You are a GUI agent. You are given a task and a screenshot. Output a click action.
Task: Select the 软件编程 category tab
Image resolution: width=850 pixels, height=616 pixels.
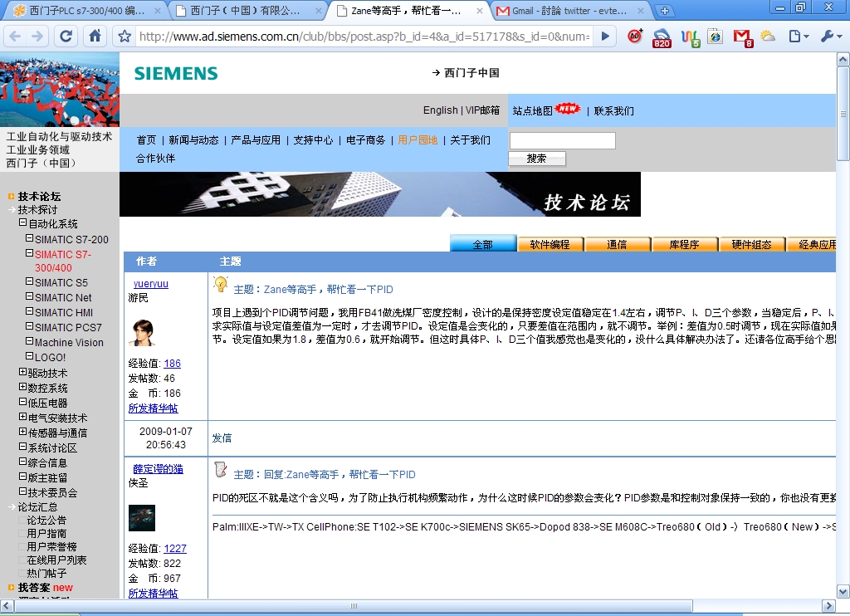tap(550, 245)
